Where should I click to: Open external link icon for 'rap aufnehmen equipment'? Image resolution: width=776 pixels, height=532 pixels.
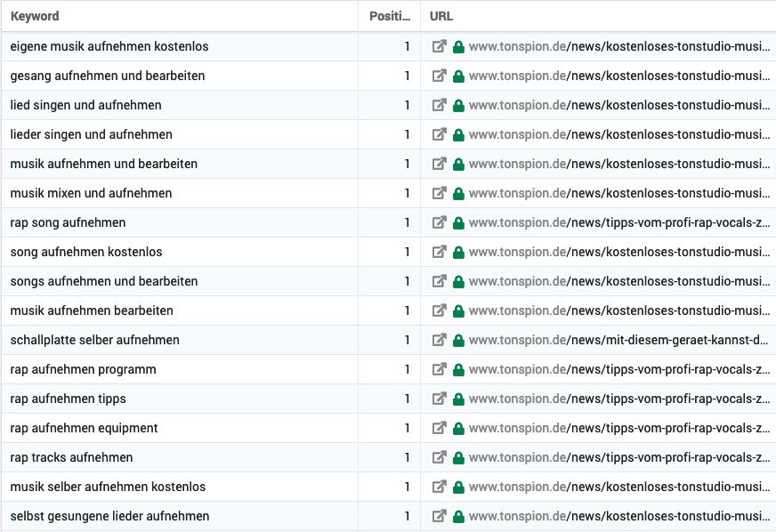pos(439,428)
